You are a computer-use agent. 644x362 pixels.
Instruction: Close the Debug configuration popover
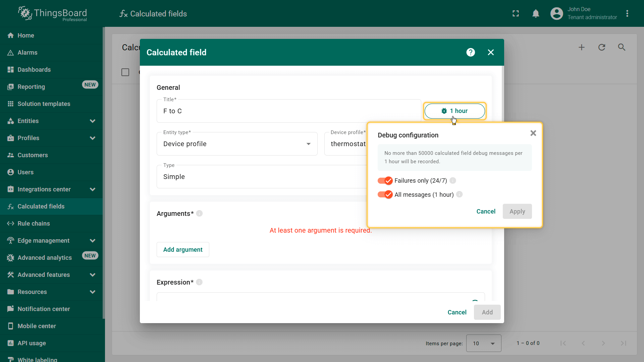click(x=533, y=133)
